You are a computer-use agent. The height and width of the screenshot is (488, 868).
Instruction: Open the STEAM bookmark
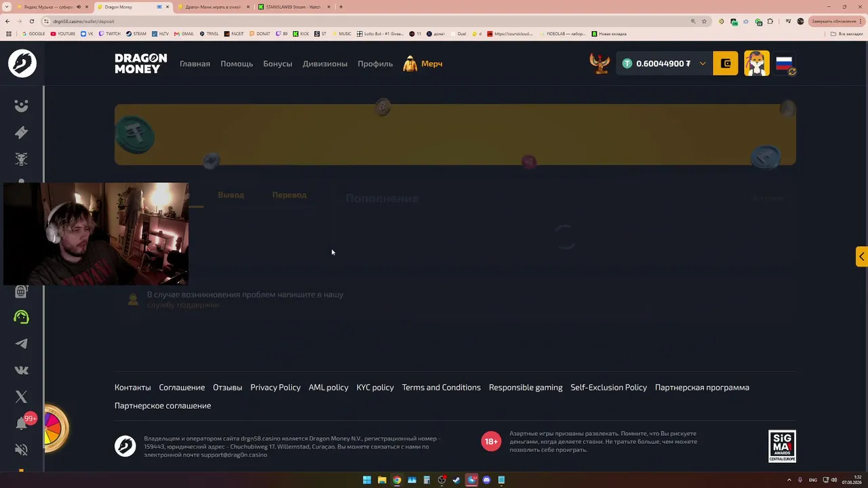point(136,34)
